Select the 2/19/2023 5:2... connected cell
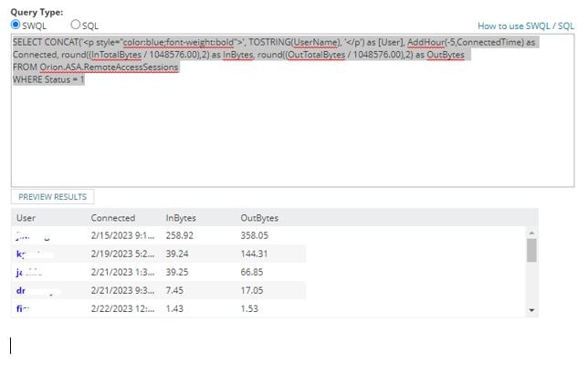The height and width of the screenshot is (384, 588). [x=122, y=254]
